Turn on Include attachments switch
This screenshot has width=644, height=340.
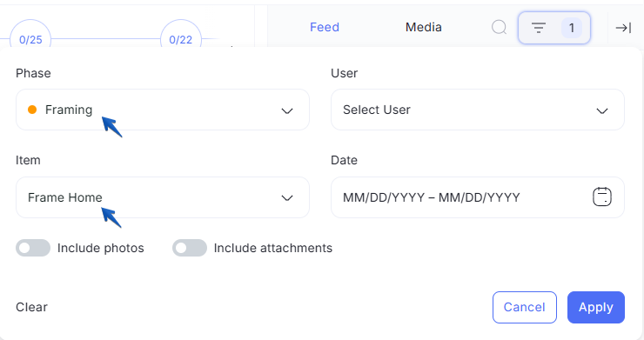point(190,248)
